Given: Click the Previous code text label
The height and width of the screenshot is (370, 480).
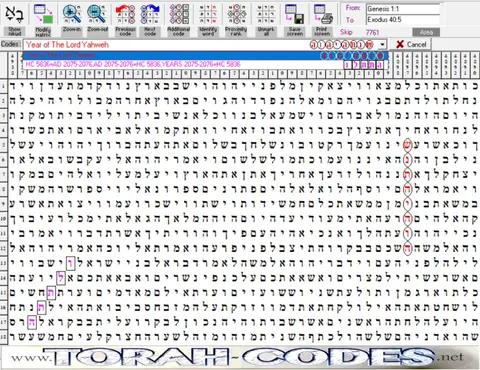Looking at the screenshot, I should tap(125, 31).
